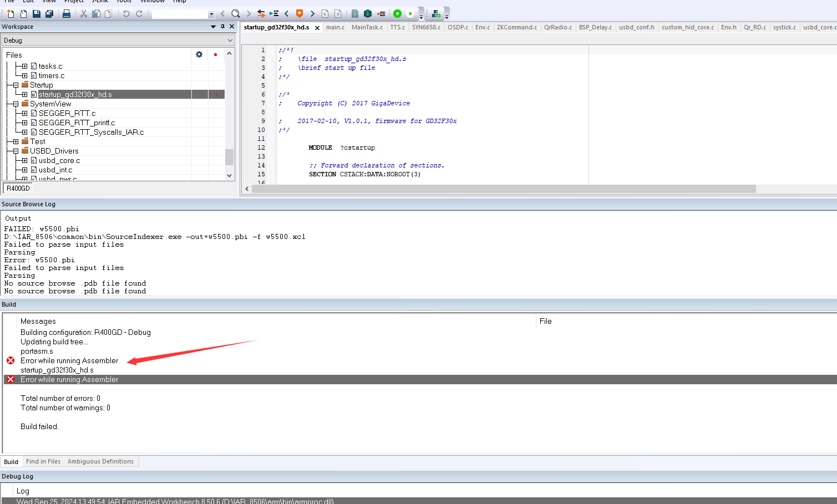The image size is (837, 504).
Task: Click the Go To line icon
Action: pyautogui.click(x=274, y=14)
